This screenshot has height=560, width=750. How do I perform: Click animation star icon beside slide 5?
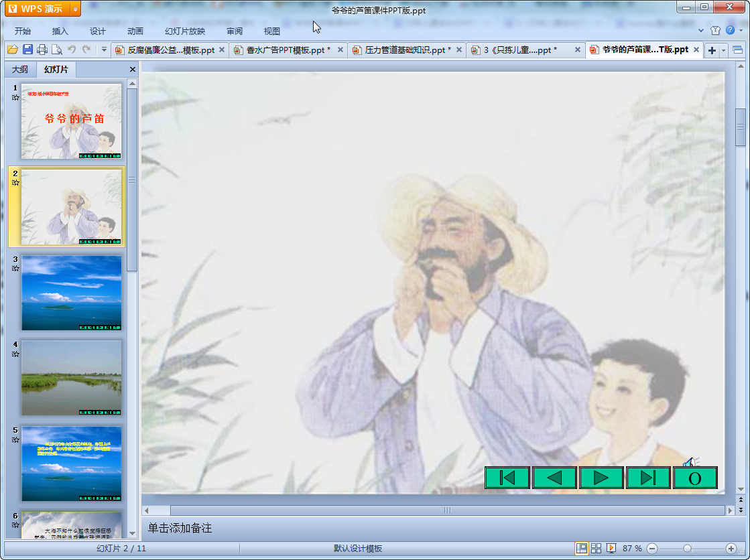(x=16, y=439)
